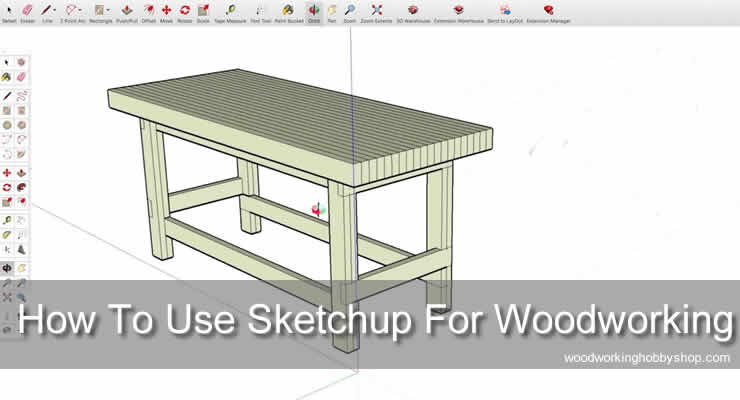
Task: Activate the Line tool in the top toolbar
Action: click(x=46, y=9)
